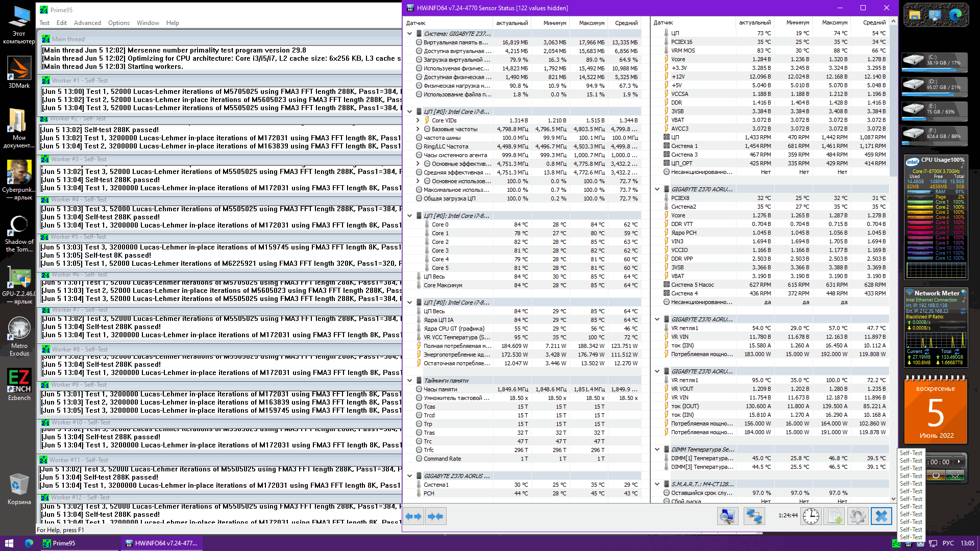Select the Этот компьютер desktop icon

coord(19,25)
